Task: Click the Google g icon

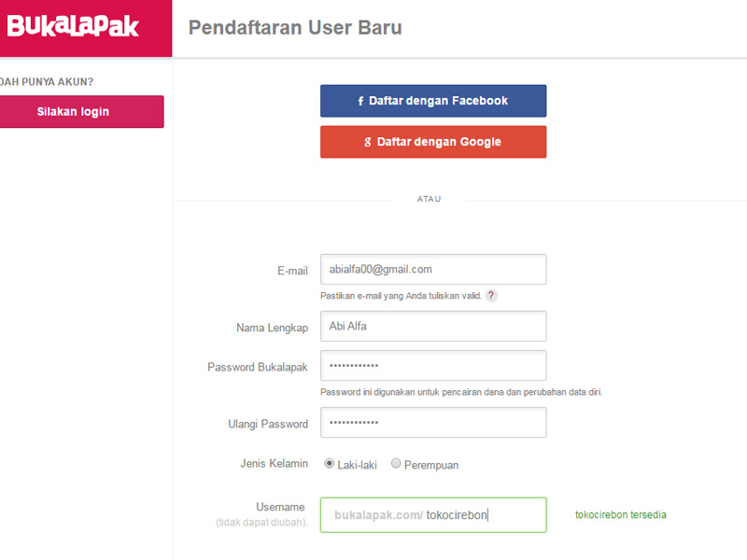Action: (367, 142)
